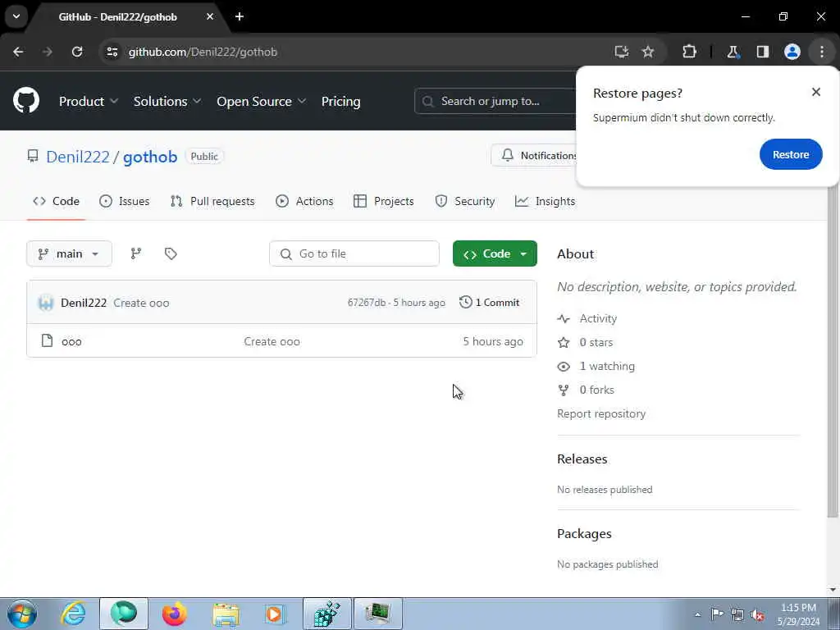840x630 pixels.
Task: View tags via the tag icon
Action: [x=171, y=254]
